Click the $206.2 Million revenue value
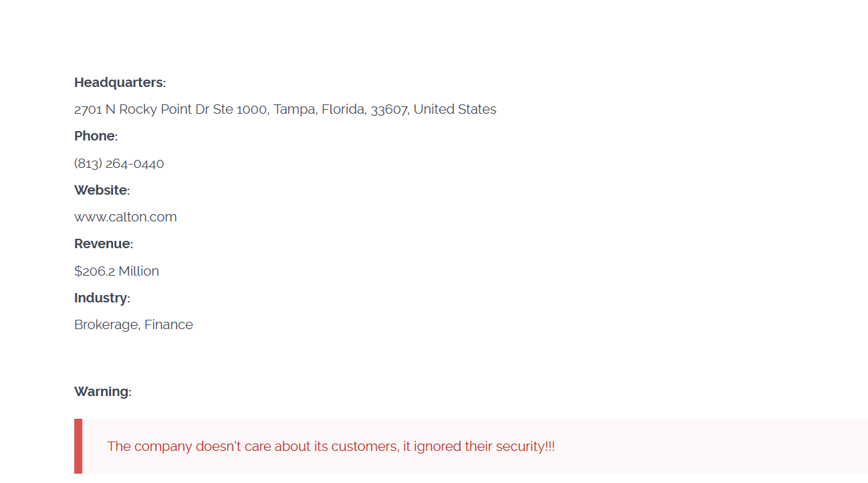This screenshot has width=868, height=483. pos(116,271)
